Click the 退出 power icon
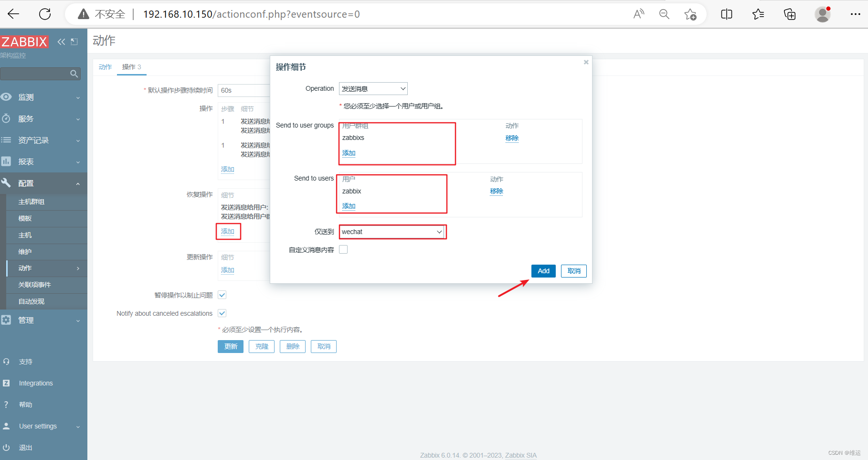This screenshot has width=868, height=460. tap(6, 448)
